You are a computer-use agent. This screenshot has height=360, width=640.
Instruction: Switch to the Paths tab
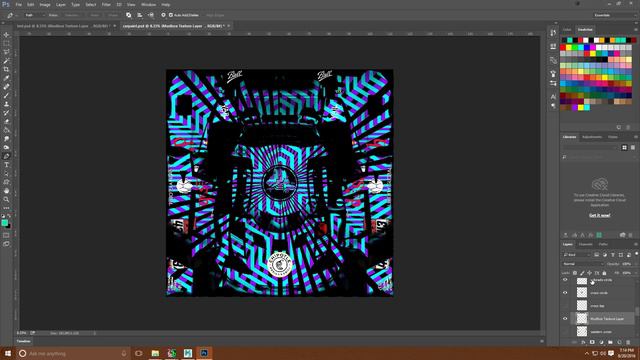pyautogui.click(x=603, y=244)
